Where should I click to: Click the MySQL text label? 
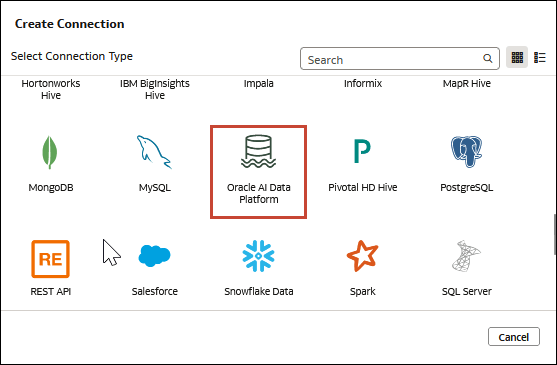155,187
